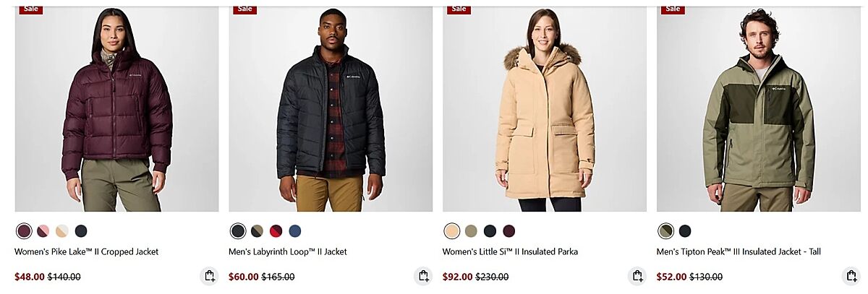
Task: Select dark navy swatch for Tipton Peak jacket
Action: pos(685,231)
